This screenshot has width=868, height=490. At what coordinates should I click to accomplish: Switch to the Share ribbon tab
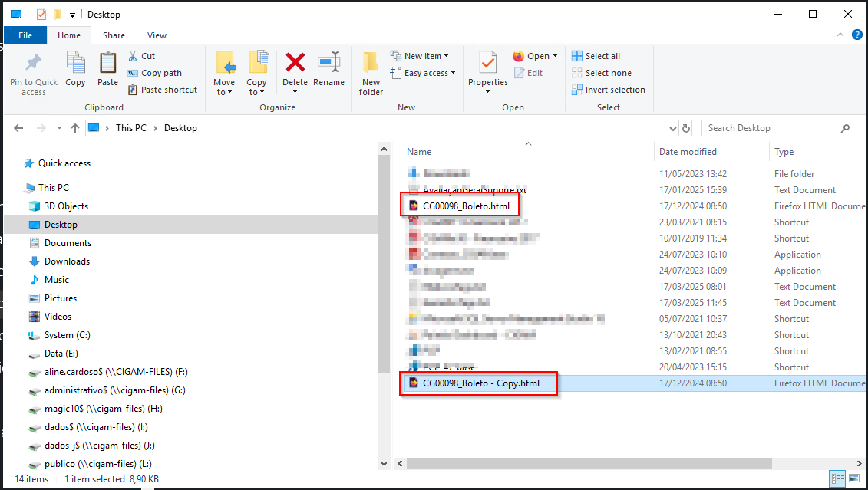114,35
